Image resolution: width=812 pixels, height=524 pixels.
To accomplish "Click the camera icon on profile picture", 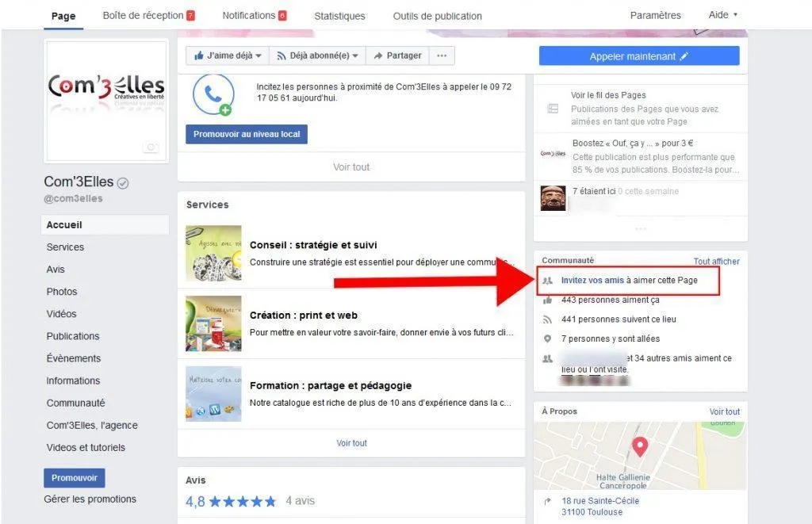I will [151, 147].
